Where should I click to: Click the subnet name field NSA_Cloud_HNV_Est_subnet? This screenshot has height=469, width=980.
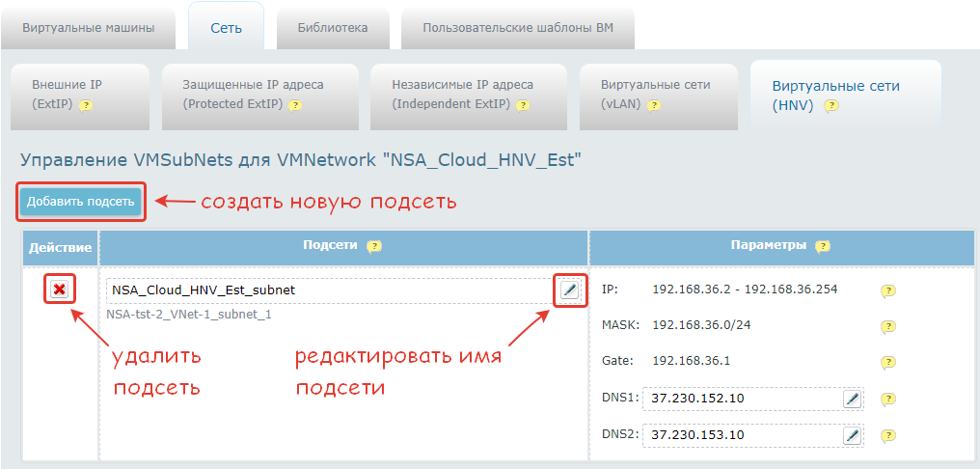pyautogui.click(x=328, y=290)
